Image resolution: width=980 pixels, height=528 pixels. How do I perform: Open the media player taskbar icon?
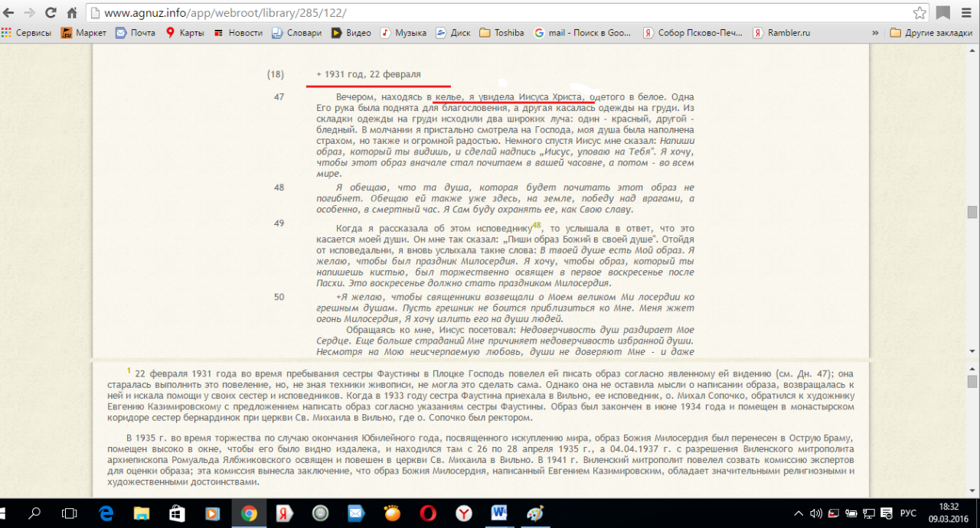(x=213, y=513)
